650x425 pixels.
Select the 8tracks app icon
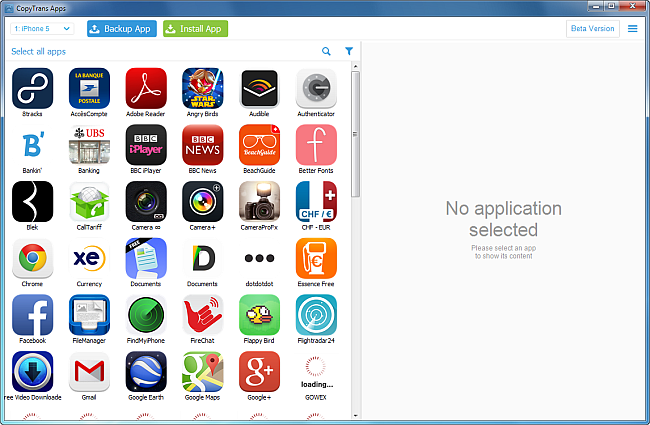[x=32, y=88]
